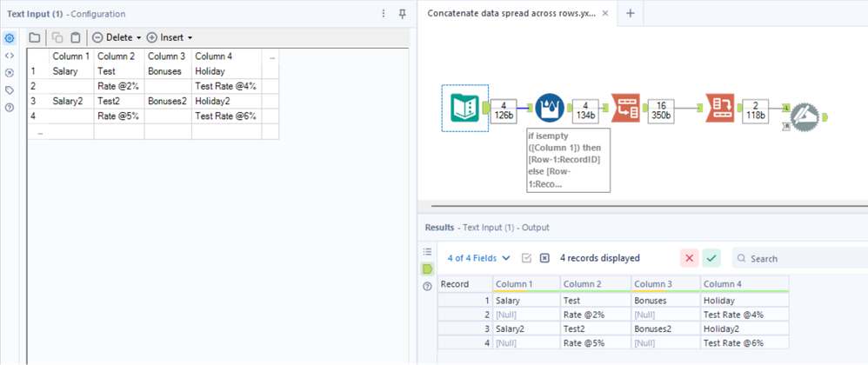Click the Multi-Row Formula annotation box
Viewport: 868px width, 365px height.
569,161
